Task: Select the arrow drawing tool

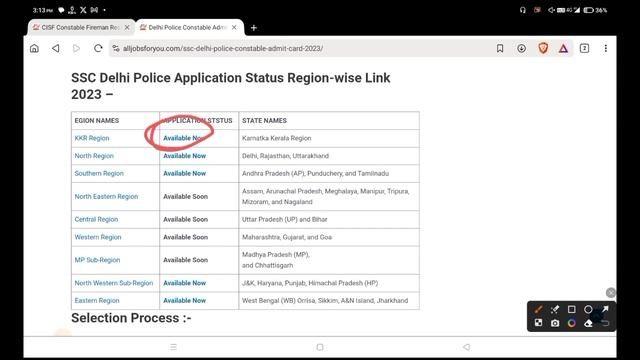Action: [605, 309]
